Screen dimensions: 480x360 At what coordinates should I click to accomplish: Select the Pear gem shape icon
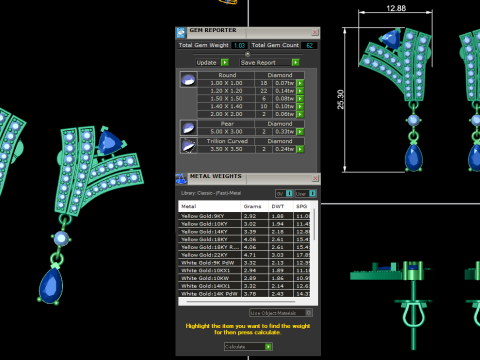pos(188,128)
